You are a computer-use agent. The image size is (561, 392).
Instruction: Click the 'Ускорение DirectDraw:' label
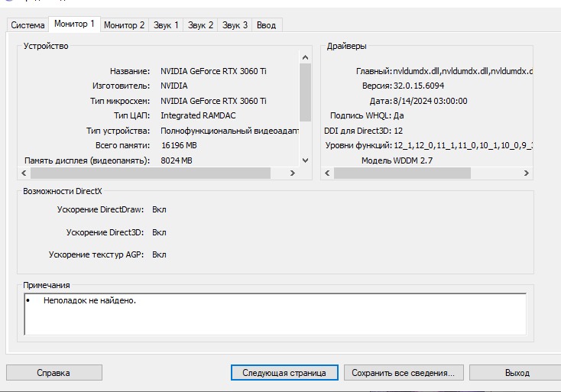click(x=100, y=209)
